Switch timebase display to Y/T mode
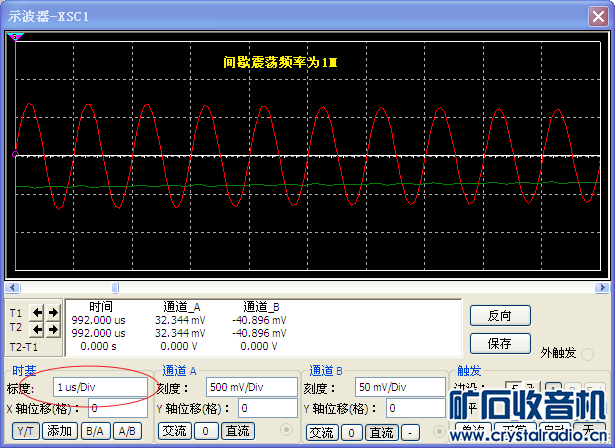The image size is (615, 448). (x=26, y=431)
